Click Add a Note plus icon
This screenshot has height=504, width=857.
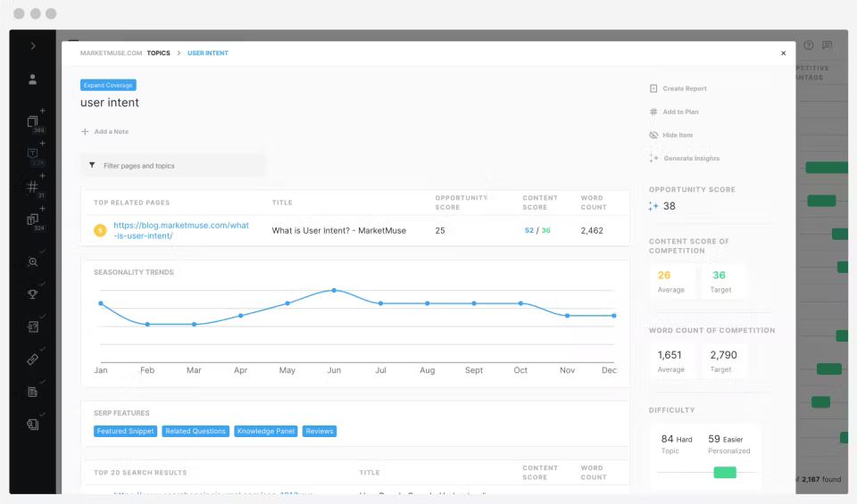click(85, 132)
